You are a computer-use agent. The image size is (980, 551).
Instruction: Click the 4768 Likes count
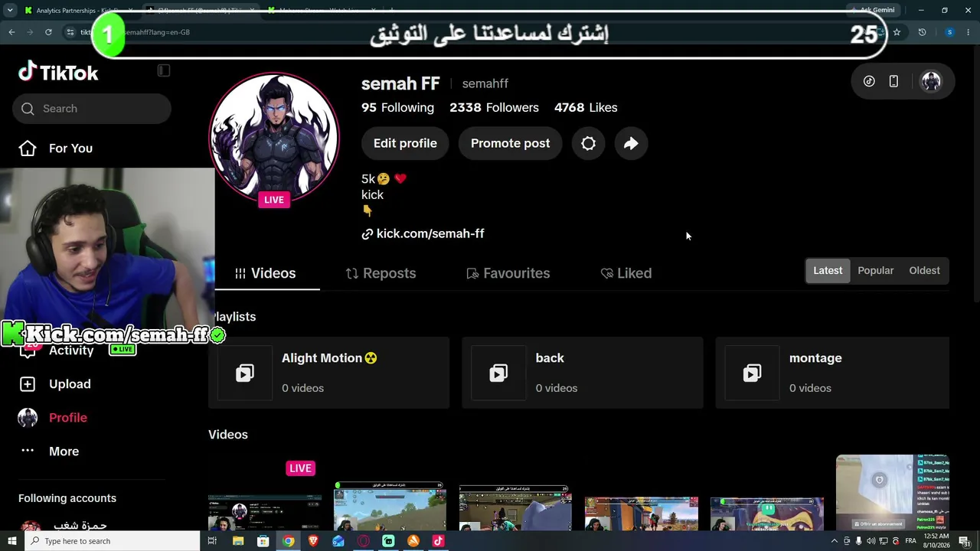tap(586, 108)
